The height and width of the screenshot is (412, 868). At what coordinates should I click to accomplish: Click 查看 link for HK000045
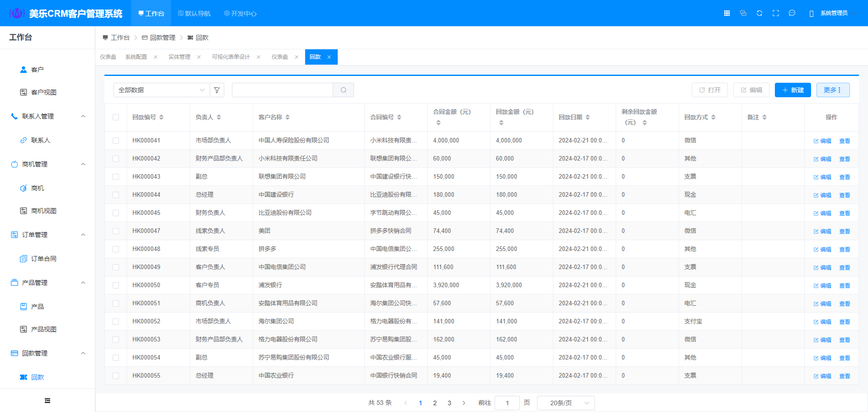click(844, 213)
